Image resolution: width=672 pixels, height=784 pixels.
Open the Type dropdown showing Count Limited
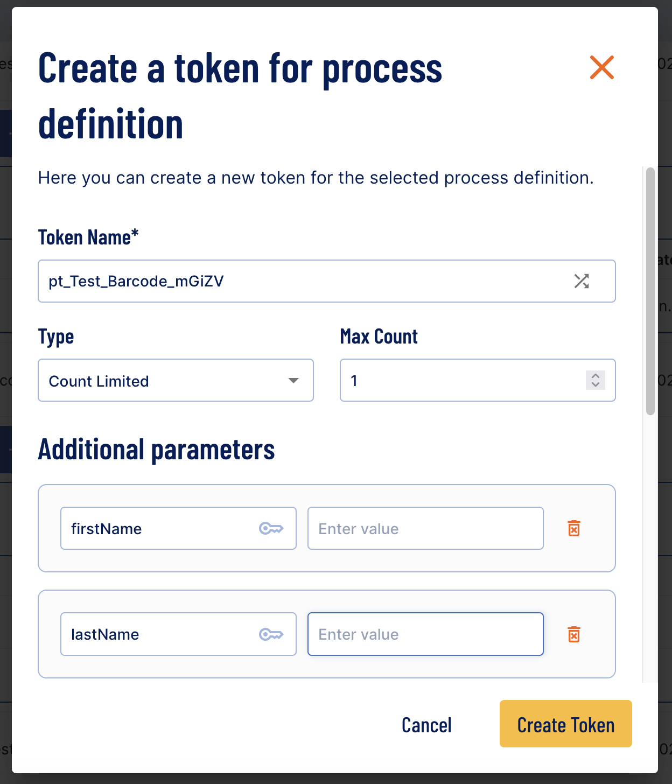[x=176, y=380]
